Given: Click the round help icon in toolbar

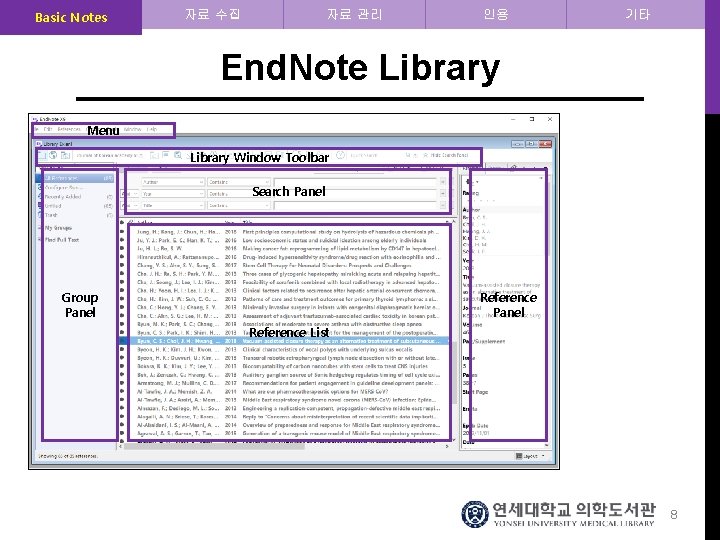Looking at the screenshot, I should [x=340, y=155].
